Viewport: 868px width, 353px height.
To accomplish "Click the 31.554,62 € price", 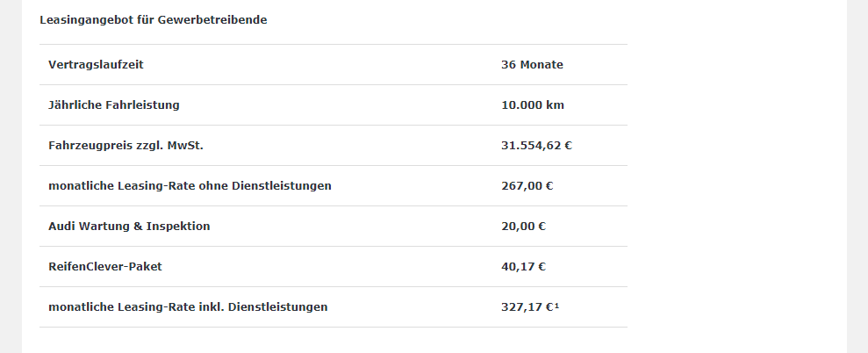I will point(536,146).
